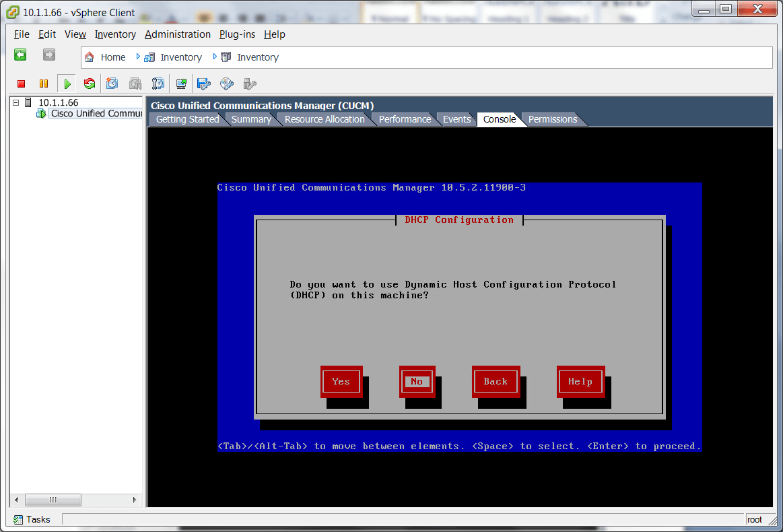This screenshot has height=532, width=783.
Task: Click the DHCP question text in console
Action: point(452,290)
